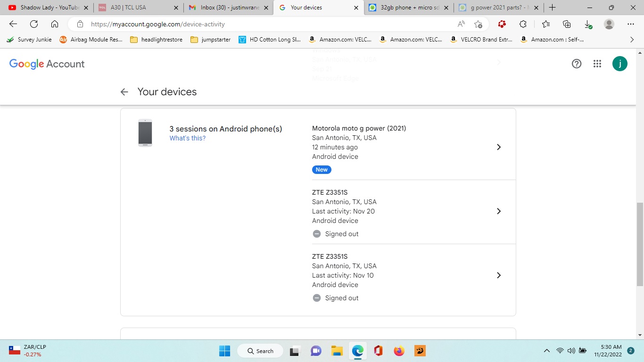Open the Windows Start menu
644x362 pixels.
click(x=224, y=351)
